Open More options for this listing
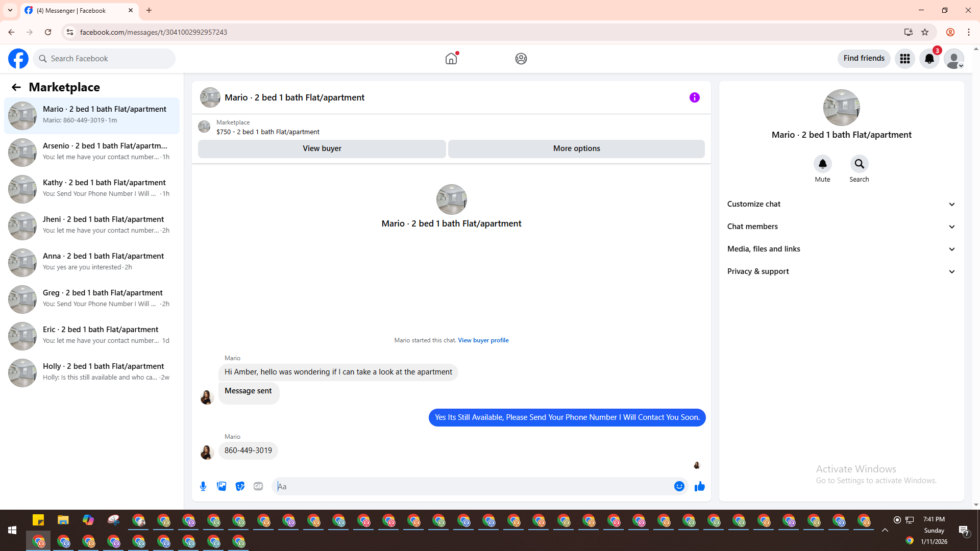Image resolution: width=980 pixels, height=551 pixels. [577, 148]
